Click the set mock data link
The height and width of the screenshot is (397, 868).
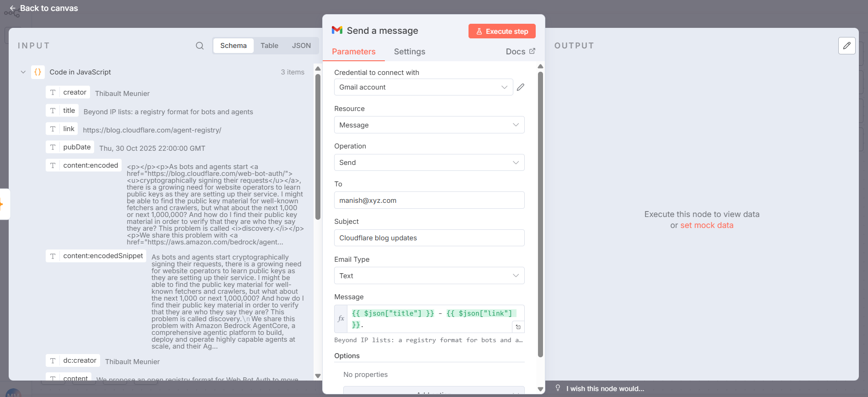[x=707, y=225]
